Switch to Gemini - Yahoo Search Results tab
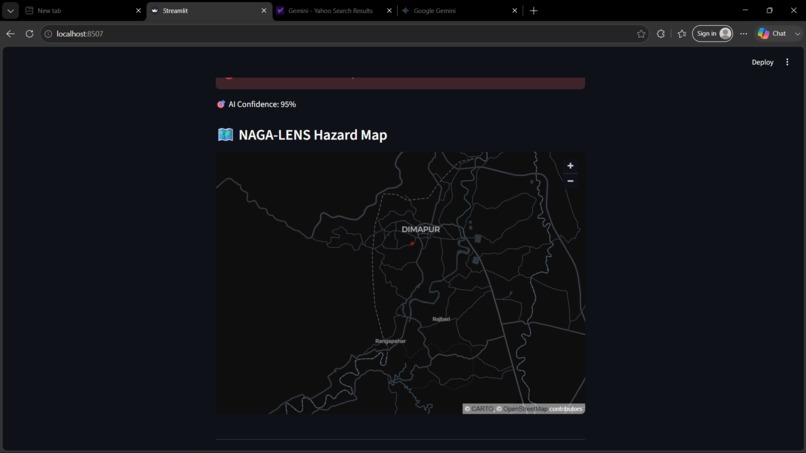The height and width of the screenshot is (453, 806). [330, 10]
